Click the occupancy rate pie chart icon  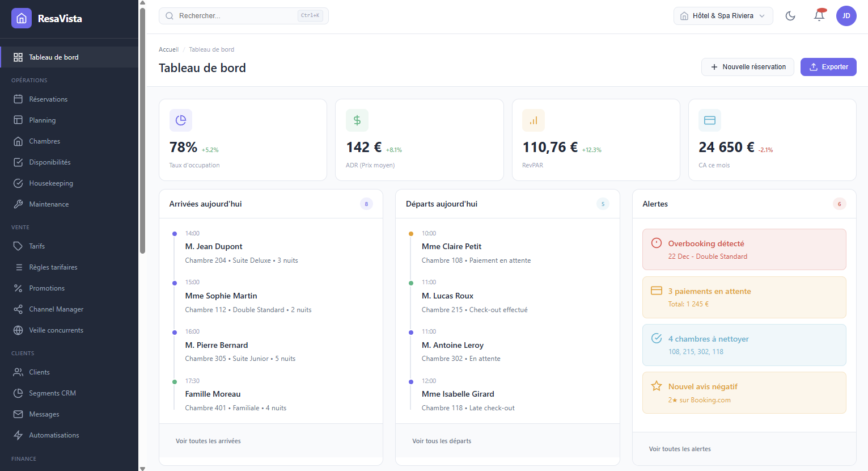coord(181,120)
